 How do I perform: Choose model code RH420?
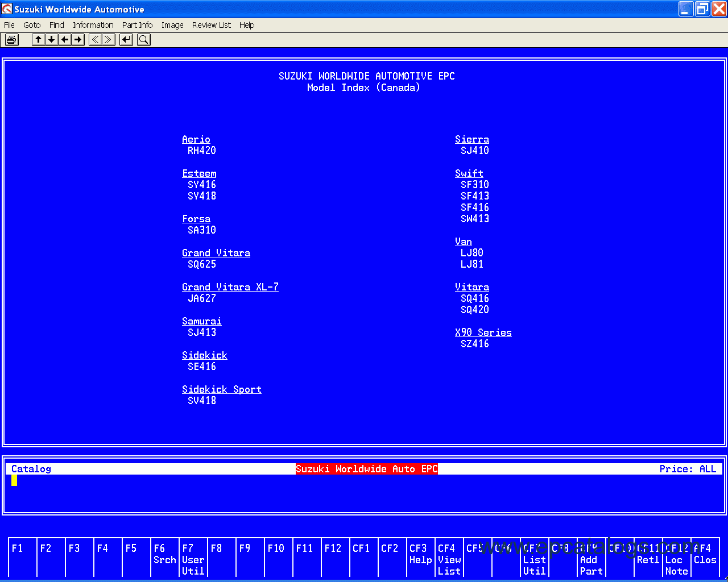coord(202,151)
